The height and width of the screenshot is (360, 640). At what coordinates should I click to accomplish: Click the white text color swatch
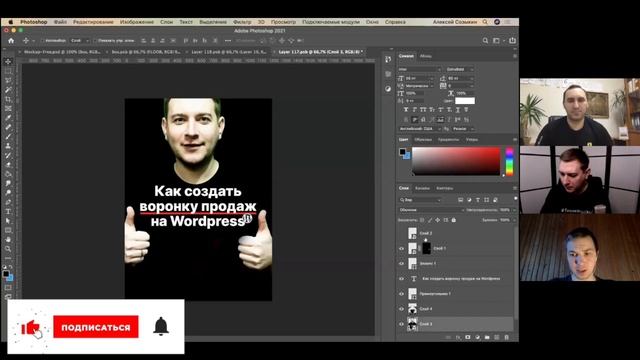(465, 101)
